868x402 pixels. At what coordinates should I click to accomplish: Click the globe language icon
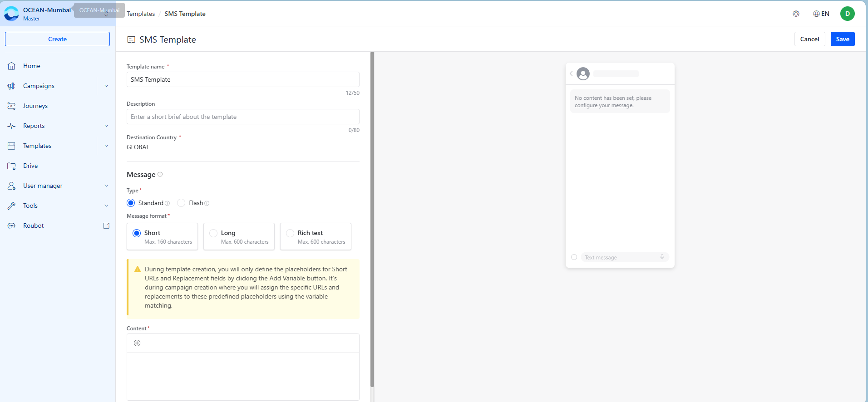point(816,14)
